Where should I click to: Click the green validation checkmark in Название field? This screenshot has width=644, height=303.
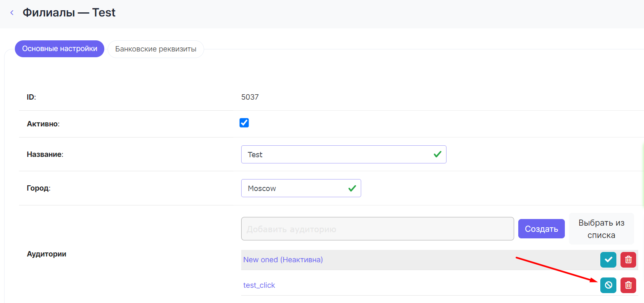click(x=437, y=154)
